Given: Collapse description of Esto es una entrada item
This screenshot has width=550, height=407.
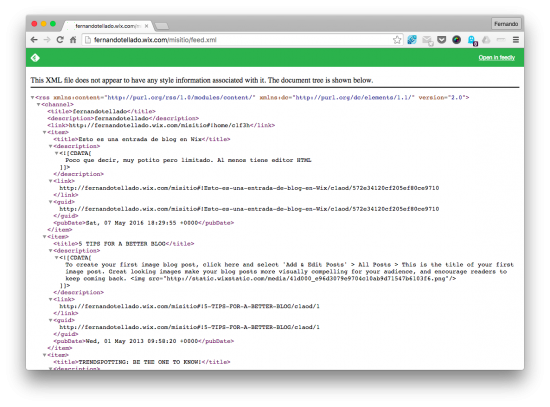Looking at the screenshot, I should (x=51, y=146).
